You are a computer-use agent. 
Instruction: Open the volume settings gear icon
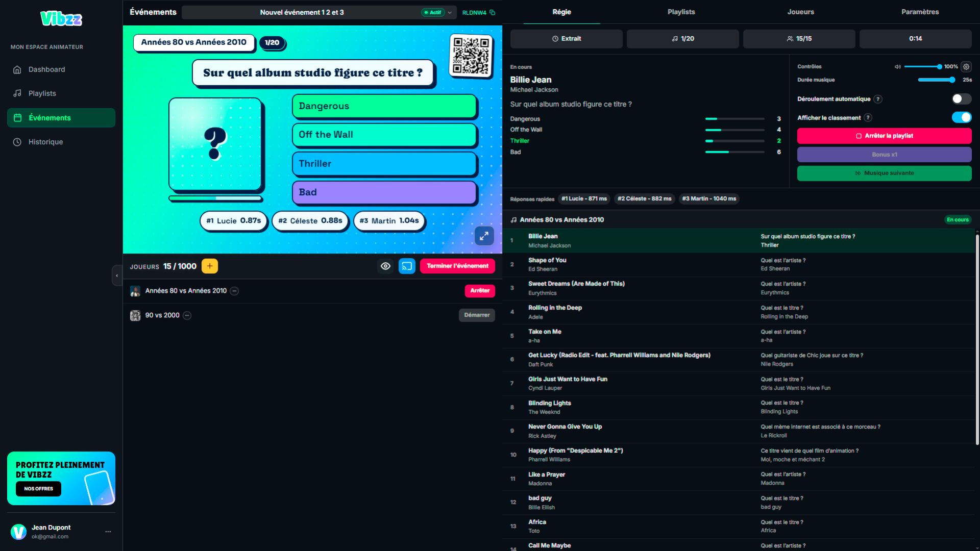[966, 67]
